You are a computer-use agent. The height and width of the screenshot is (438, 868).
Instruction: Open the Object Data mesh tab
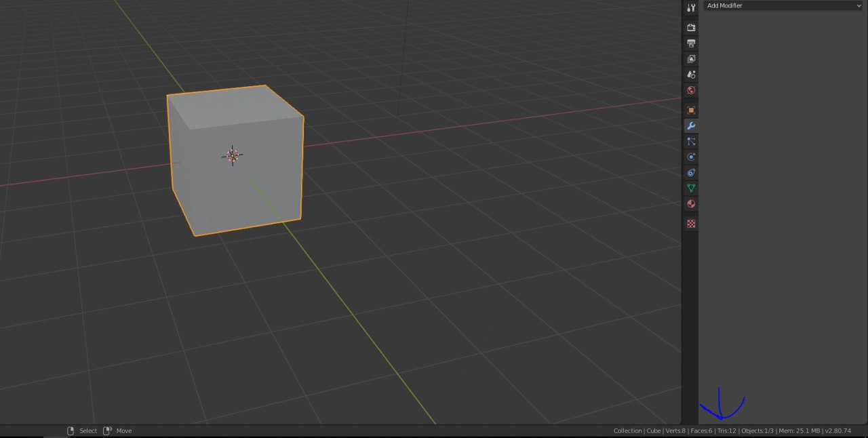click(x=691, y=188)
